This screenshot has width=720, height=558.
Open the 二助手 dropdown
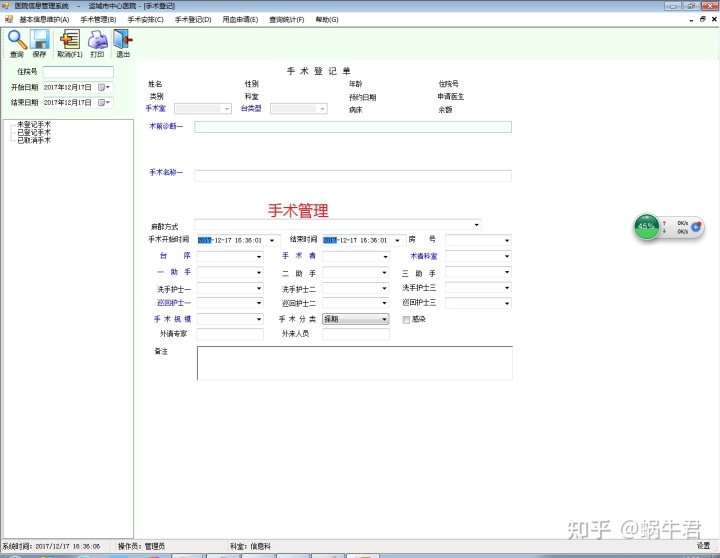385,272
